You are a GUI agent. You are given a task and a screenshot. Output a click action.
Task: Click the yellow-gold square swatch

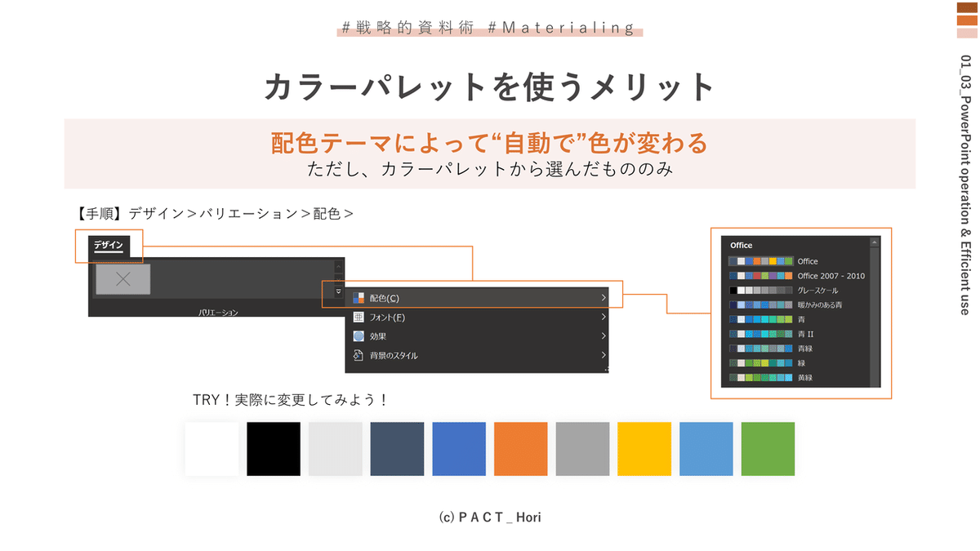click(x=644, y=449)
